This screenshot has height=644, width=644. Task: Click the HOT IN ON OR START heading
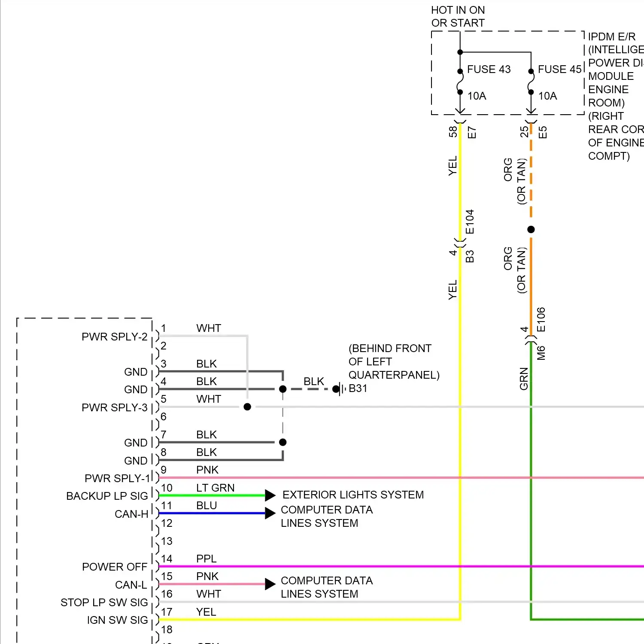tap(458, 16)
